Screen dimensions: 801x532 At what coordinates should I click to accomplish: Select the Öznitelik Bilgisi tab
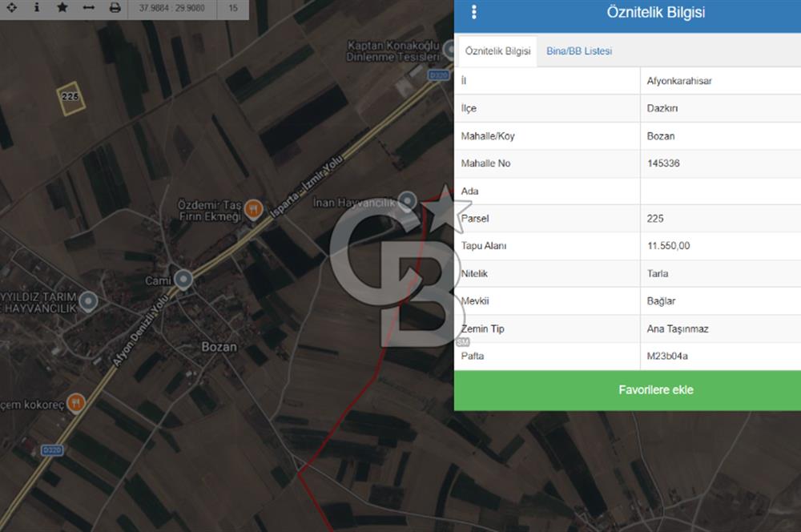[x=497, y=51]
